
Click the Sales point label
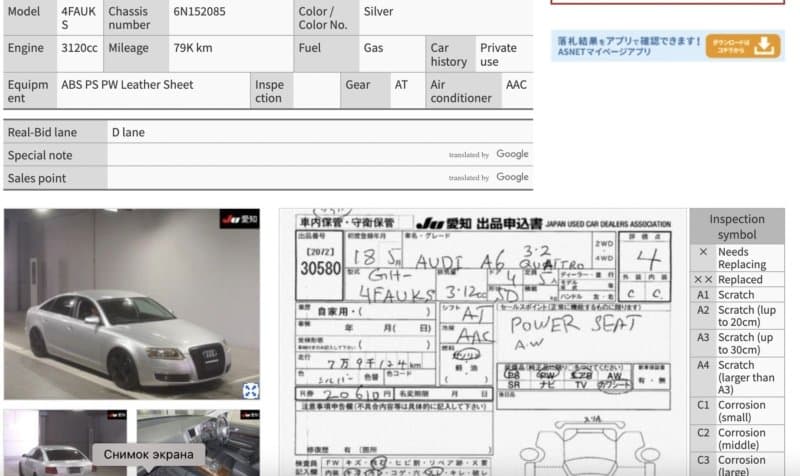(37, 178)
